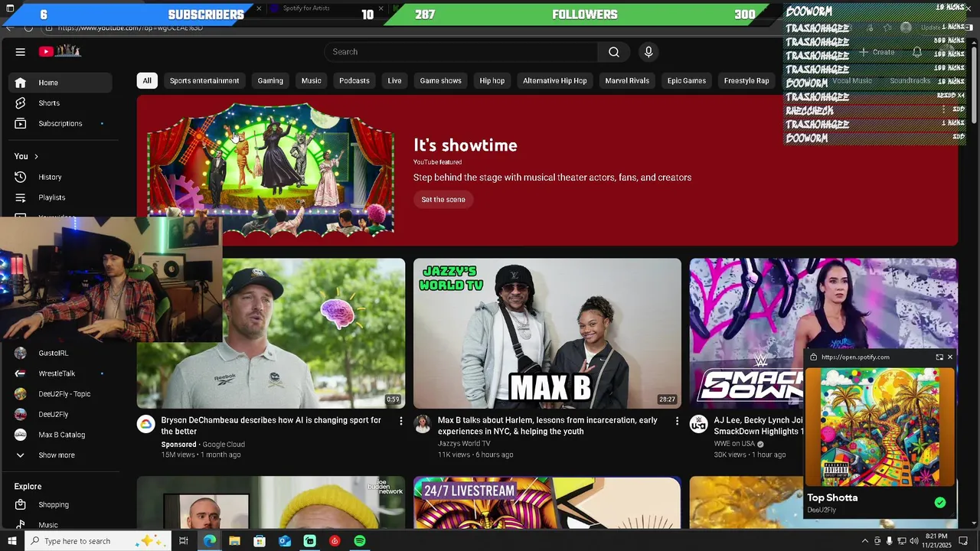This screenshot has width=980, height=551.
Task: Select the Hip hop chip
Action: coord(492,80)
